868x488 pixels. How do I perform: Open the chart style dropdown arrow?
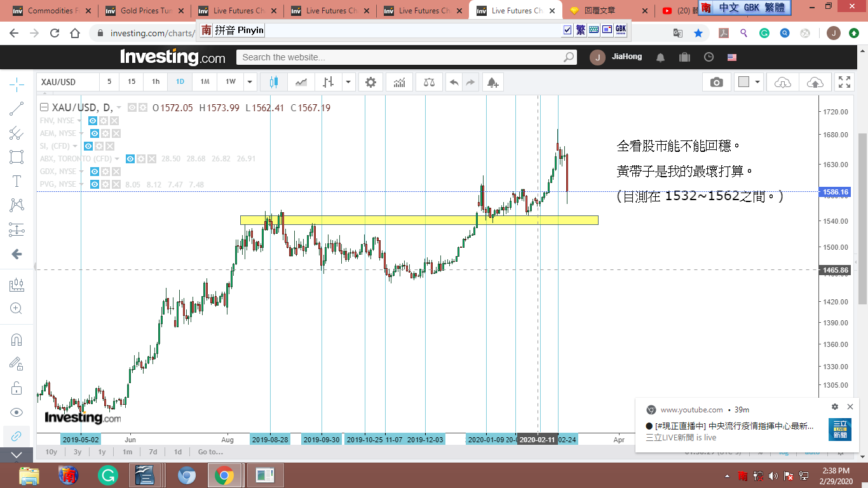pos(348,82)
